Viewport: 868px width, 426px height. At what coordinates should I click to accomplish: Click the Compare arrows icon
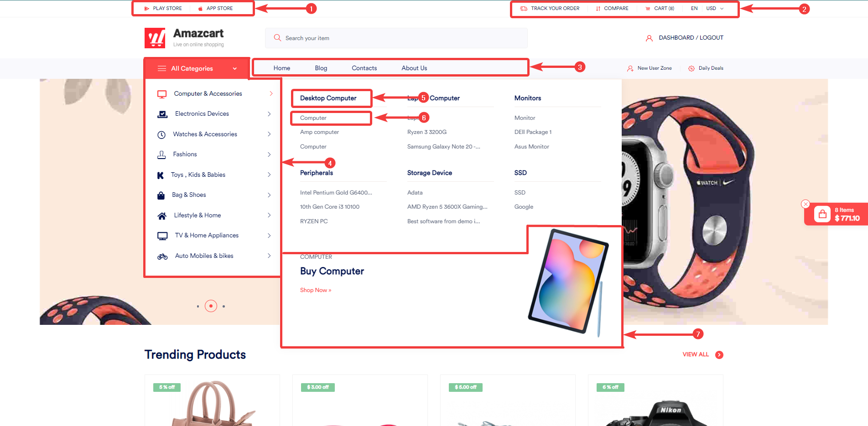(598, 9)
